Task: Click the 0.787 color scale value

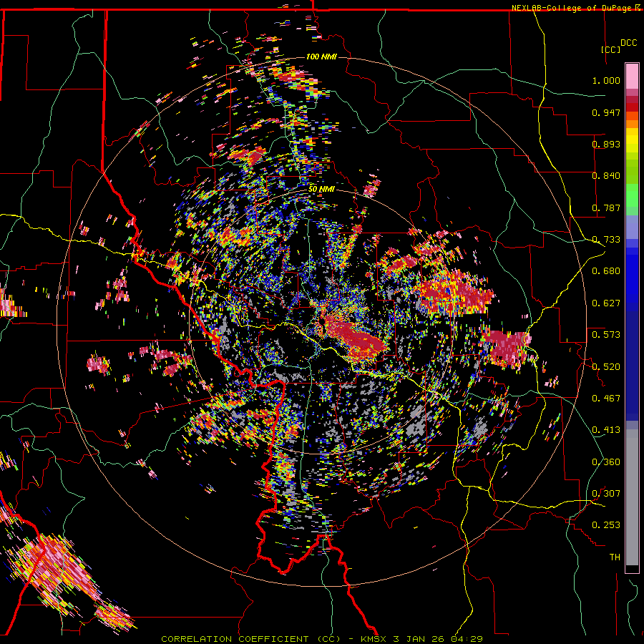Action: coord(606,208)
